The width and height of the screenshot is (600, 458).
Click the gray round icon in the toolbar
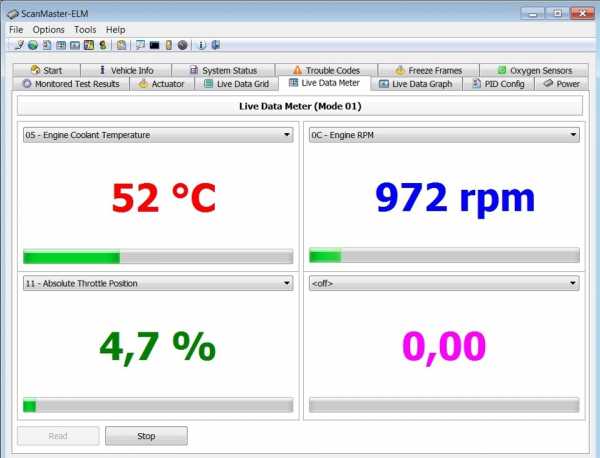click(x=182, y=45)
